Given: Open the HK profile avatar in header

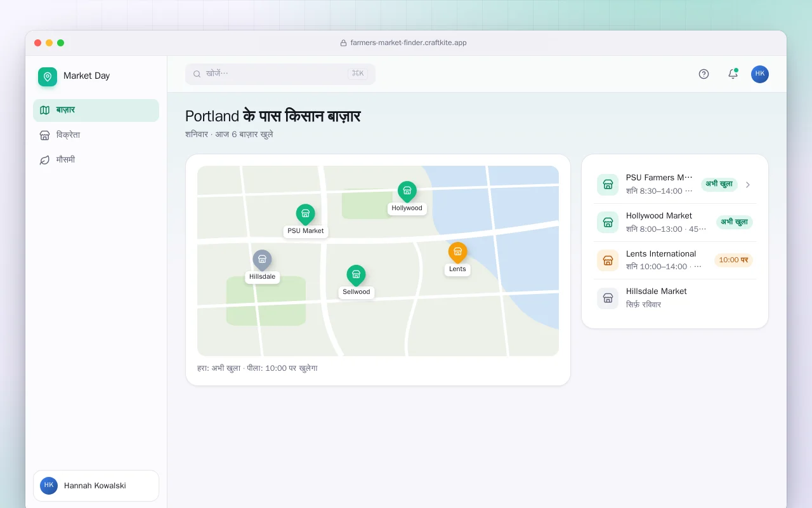Looking at the screenshot, I should pos(760,74).
